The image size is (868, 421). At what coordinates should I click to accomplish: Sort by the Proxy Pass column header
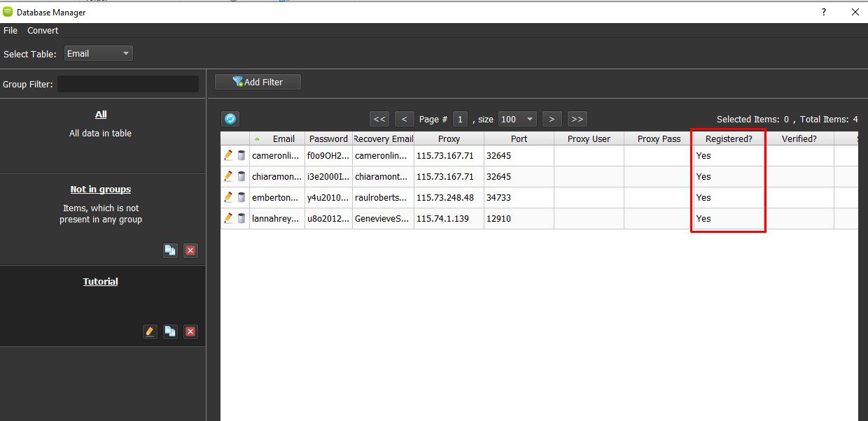[x=659, y=138]
